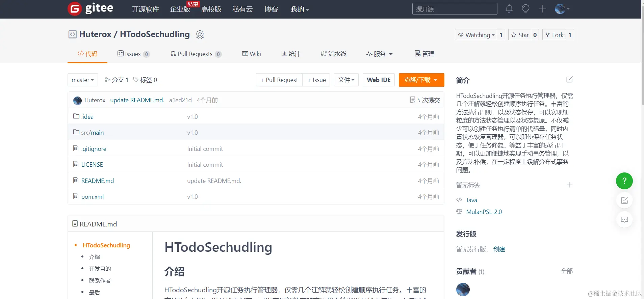
Task: Click the green help question mark button
Action: [x=624, y=181]
